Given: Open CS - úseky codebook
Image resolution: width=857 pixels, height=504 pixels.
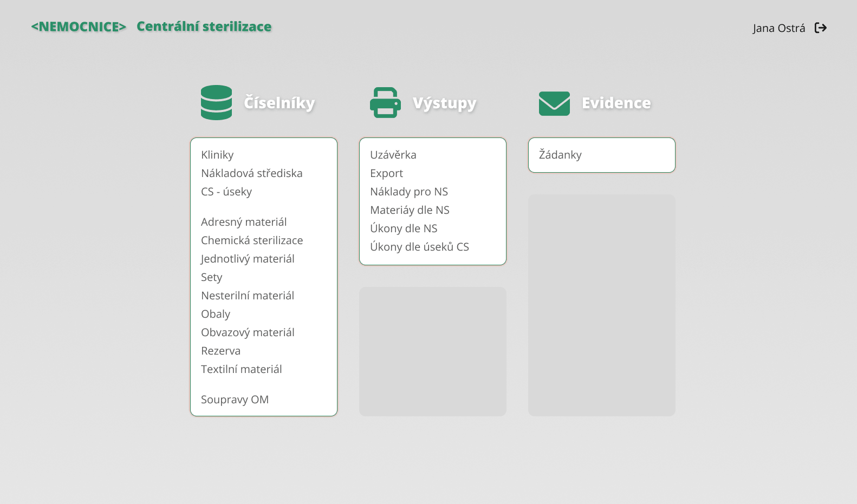Looking at the screenshot, I should pyautogui.click(x=226, y=192).
